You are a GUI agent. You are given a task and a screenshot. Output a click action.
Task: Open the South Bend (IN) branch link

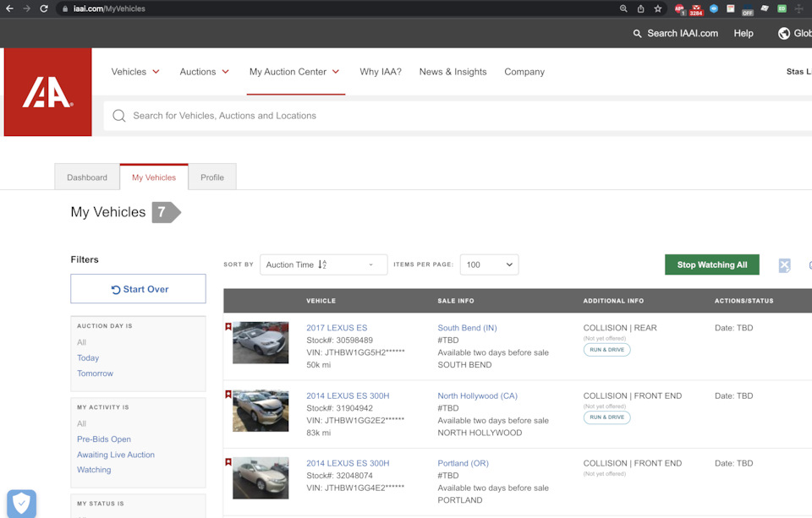click(467, 328)
